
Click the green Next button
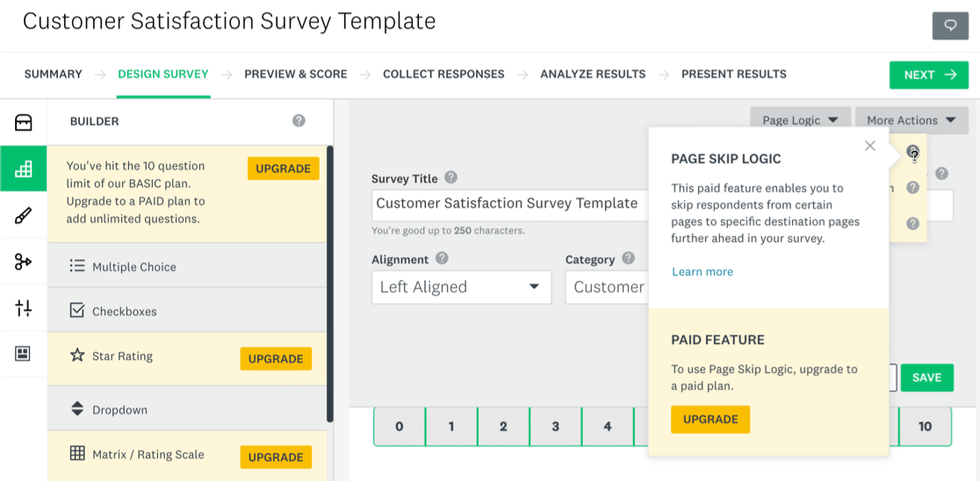tap(929, 75)
